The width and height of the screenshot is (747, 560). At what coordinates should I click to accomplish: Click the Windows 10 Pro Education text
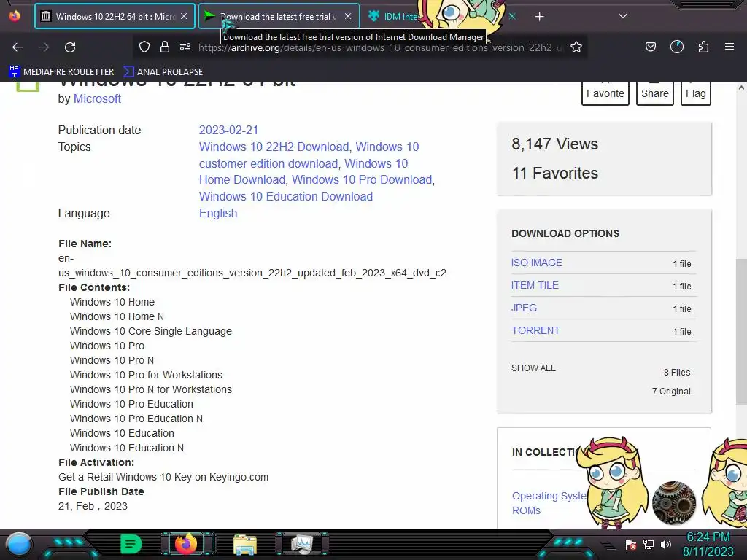coord(131,404)
